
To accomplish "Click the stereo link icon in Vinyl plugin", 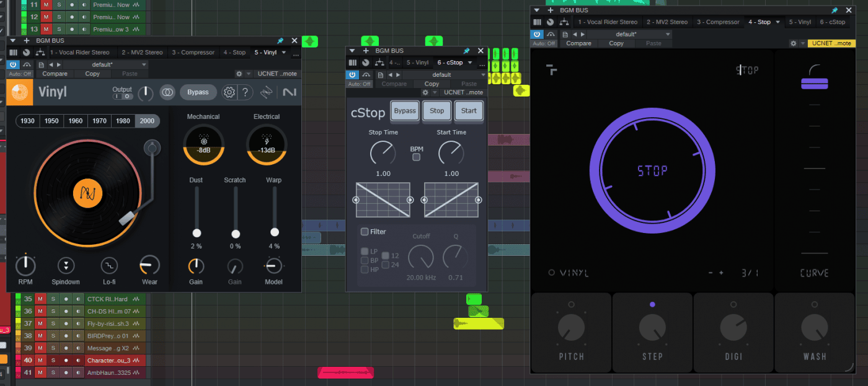I will [167, 92].
